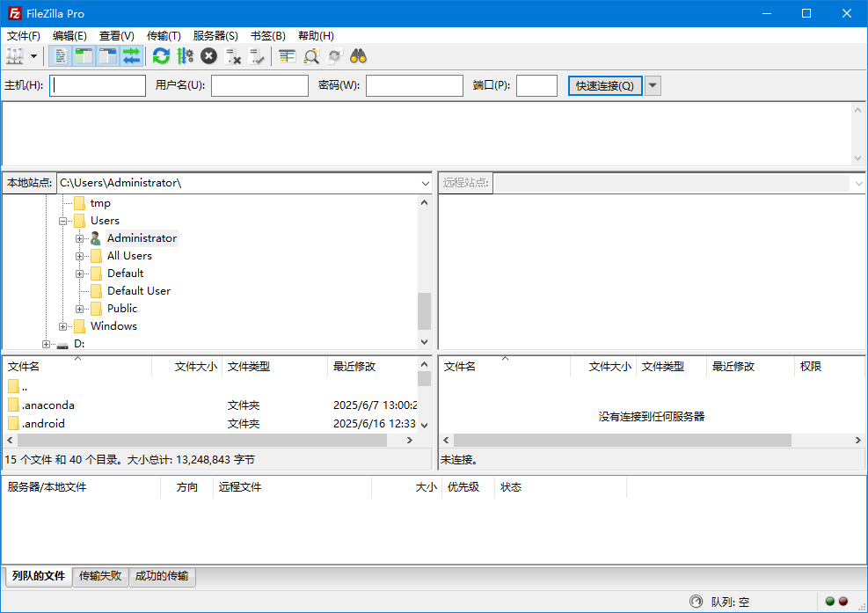Click the Windows folder icon in the tree
Viewport: 868px width, 613px height.
pyautogui.click(x=80, y=326)
